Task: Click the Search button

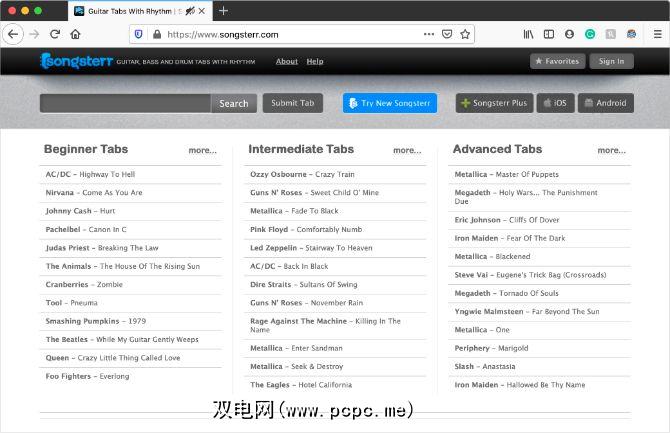Action: tap(234, 103)
